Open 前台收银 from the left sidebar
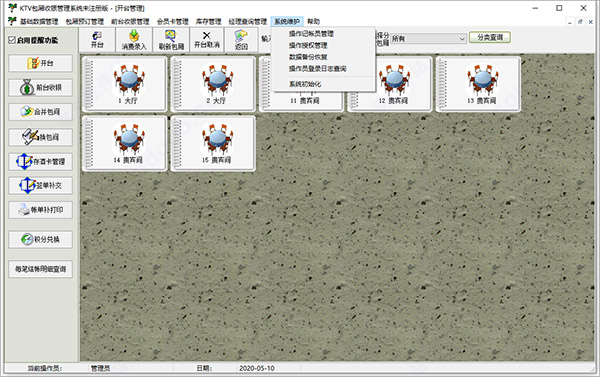 click(x=41, y=88)
